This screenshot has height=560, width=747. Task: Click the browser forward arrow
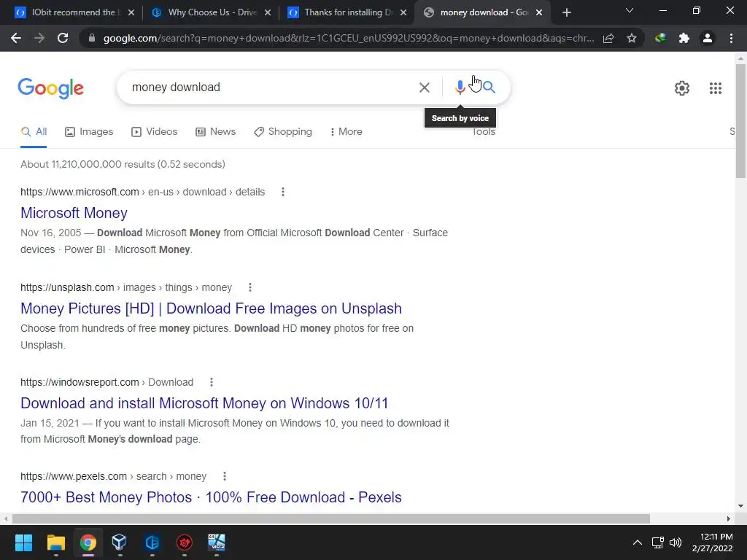tap(39, 38)
